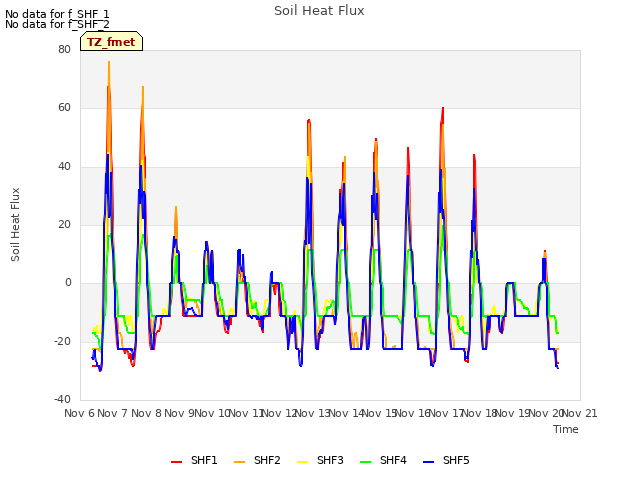Click the vertical Soil Heat Flux axis label
The width and height of the screenshot is (640, 480).
click(x=15, y=224)
